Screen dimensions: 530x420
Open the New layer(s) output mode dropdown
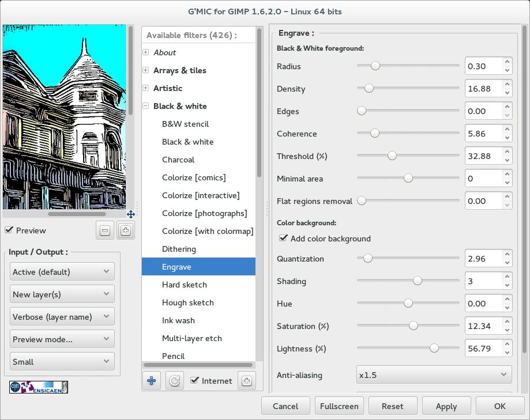tap(62, 294)
